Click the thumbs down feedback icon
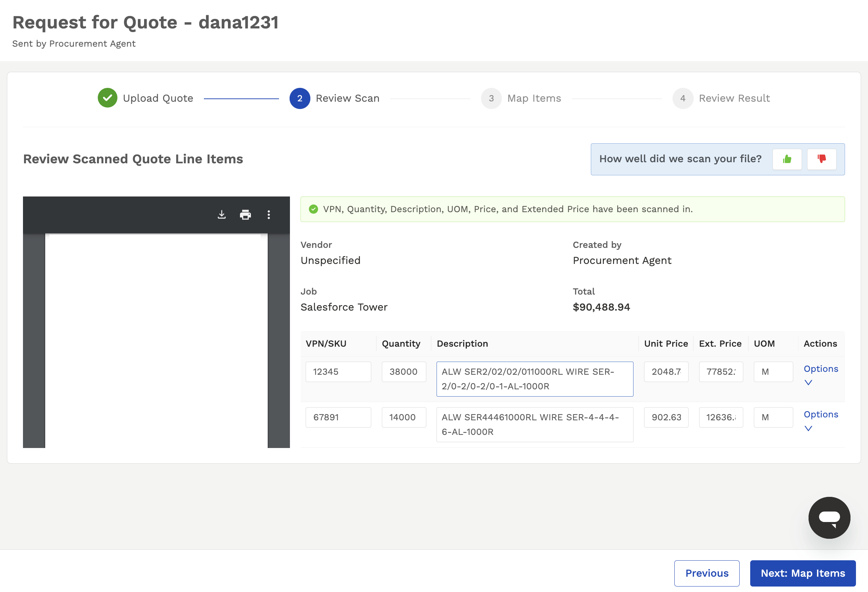This screenshot has height=592, width=868. pyautogui.click(x=821, y=159)
